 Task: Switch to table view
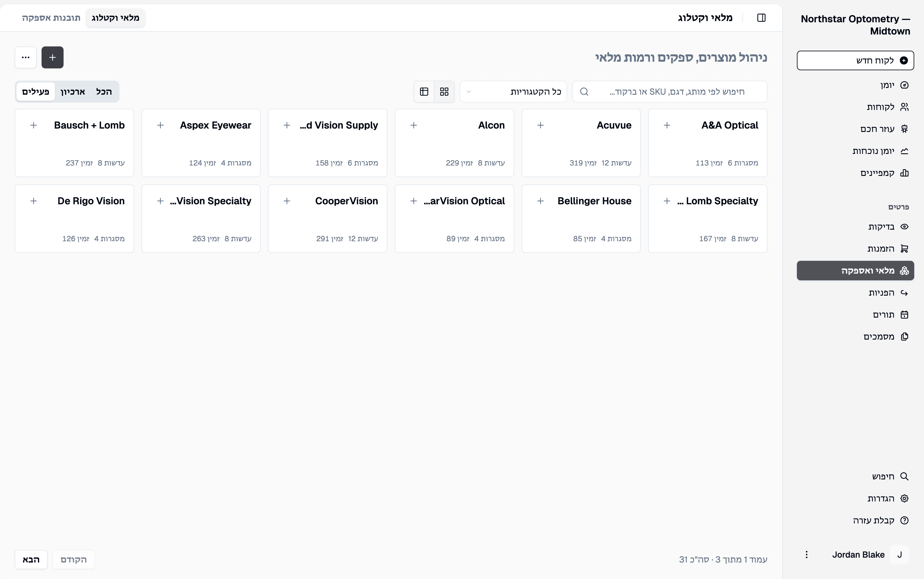click(x=424, y=92)
